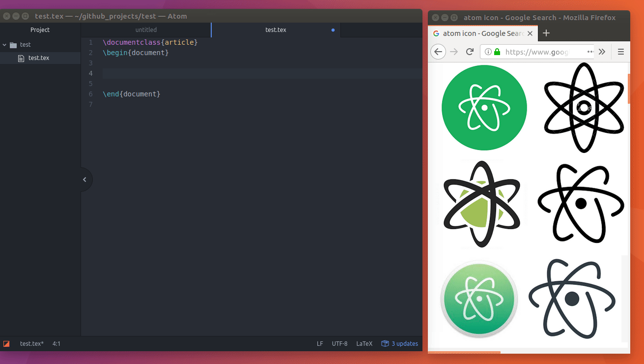Click the orange status icon in Atom's status bar
Image resolution: width=644 pixels, height=364 pixels.
click(6, 344)
